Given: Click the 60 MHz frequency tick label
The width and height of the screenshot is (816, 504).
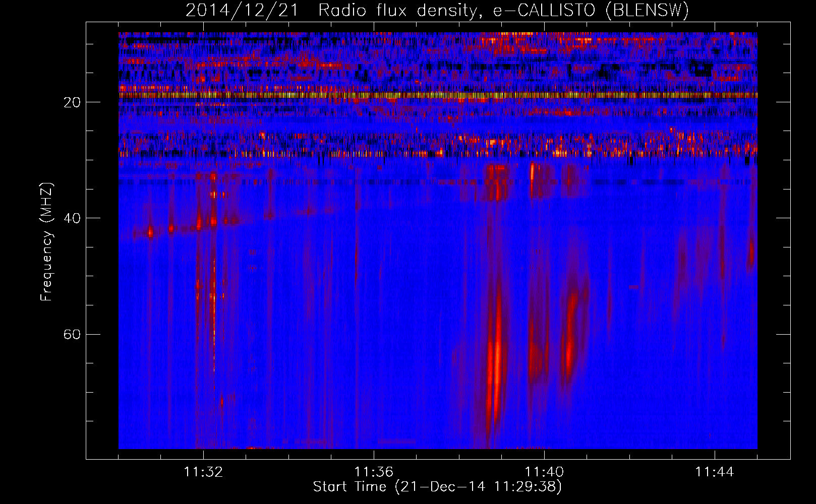Looking at the screenshot, I should coord(72,334).
